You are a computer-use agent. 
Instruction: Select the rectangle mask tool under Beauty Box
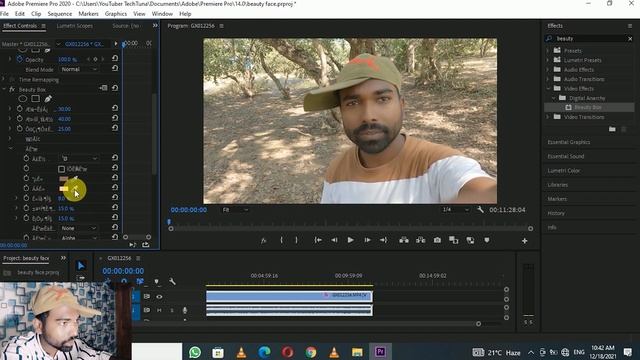(36, 99)
